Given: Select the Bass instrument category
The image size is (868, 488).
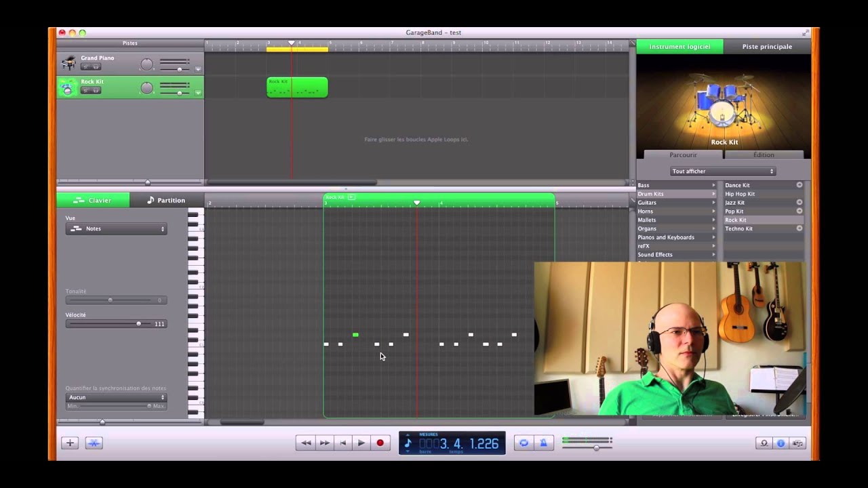Looking at the screenshot, I should (676, 185).
